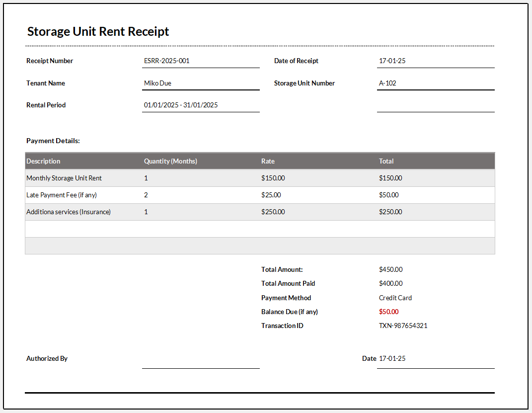Select the Transaction ID TXN-987654321

coord(403,326)
